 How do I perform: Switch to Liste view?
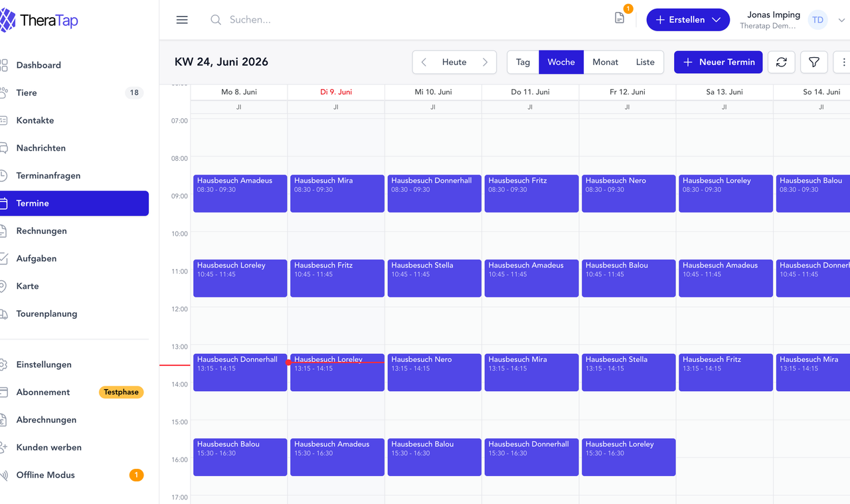click(x=645, y=62)
